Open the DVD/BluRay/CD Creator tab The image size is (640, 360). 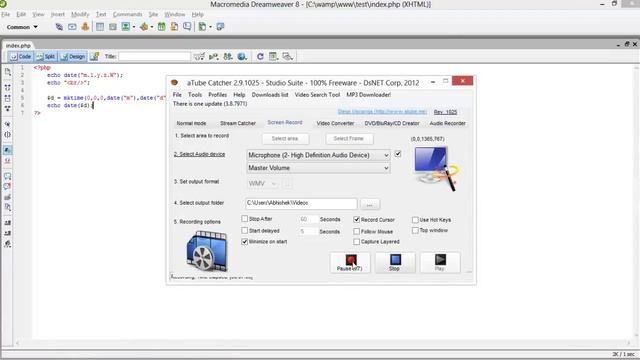click(392, 123)
